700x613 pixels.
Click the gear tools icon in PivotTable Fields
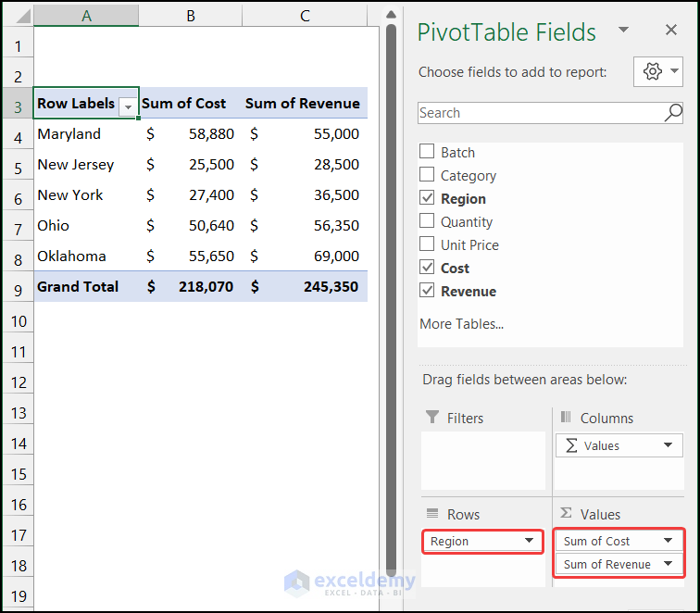pyautogui.click(x=653, y=71)
